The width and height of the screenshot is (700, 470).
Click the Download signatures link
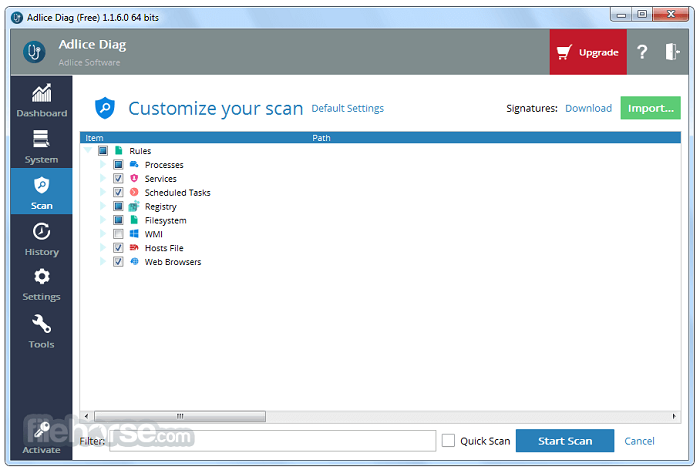(x=588, y=108)
